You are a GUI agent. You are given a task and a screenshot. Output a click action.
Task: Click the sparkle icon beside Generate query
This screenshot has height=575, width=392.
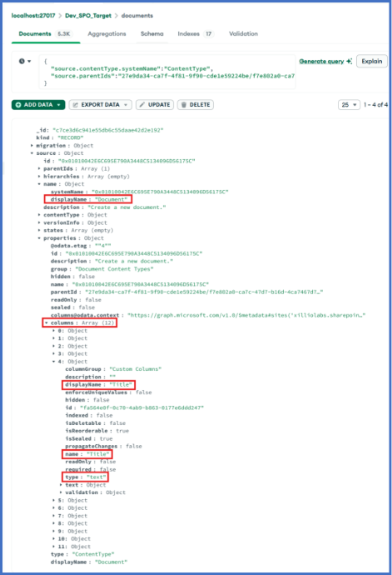[x=349, y=61]
